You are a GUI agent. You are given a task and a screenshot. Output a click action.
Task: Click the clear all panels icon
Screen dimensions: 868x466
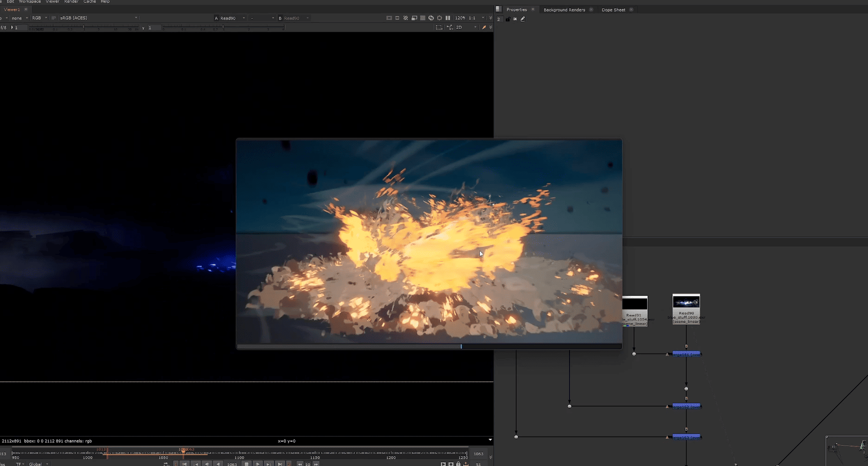pyautogui.click(x=515, y=19)
